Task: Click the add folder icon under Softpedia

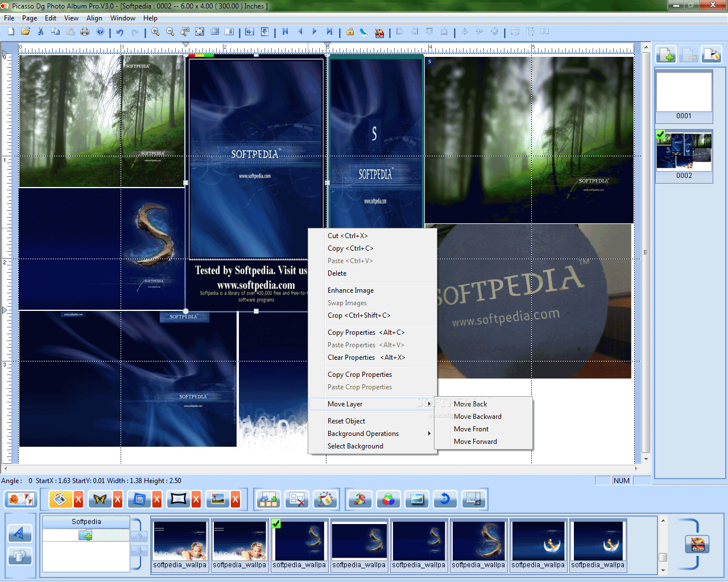Action: click(86, 535)
